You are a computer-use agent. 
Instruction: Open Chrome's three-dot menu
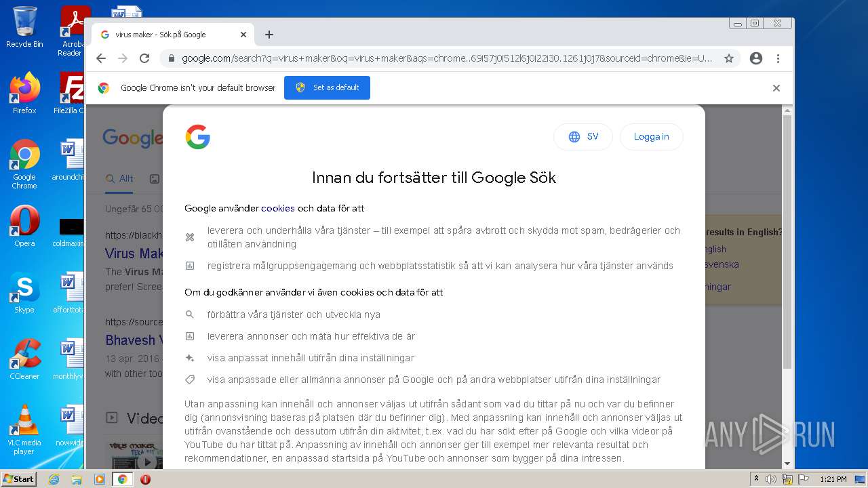[x=778, y=58]
